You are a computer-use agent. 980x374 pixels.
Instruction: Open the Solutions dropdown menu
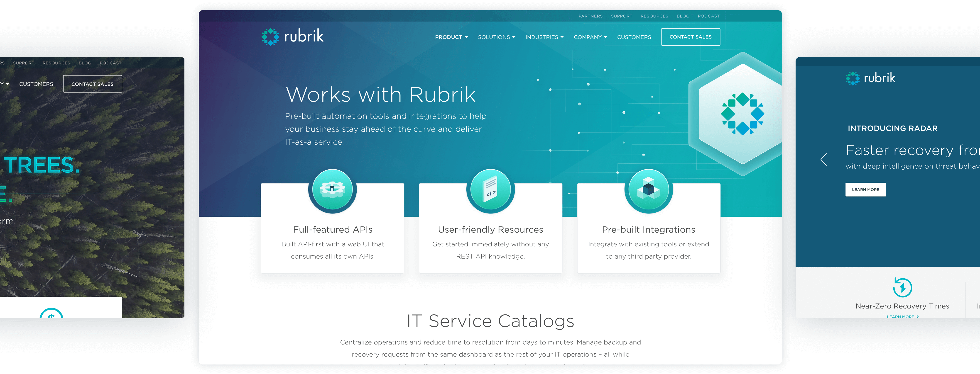[x=497, y=37]
